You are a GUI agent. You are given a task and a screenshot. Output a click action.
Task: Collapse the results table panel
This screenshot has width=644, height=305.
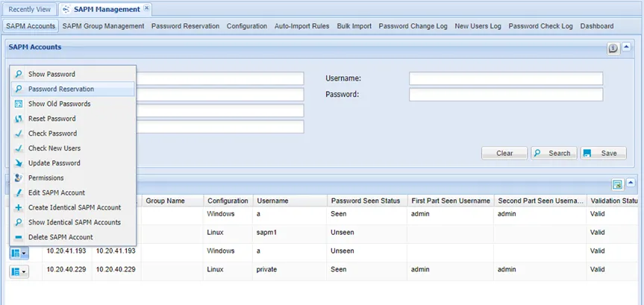click(630, 183)
